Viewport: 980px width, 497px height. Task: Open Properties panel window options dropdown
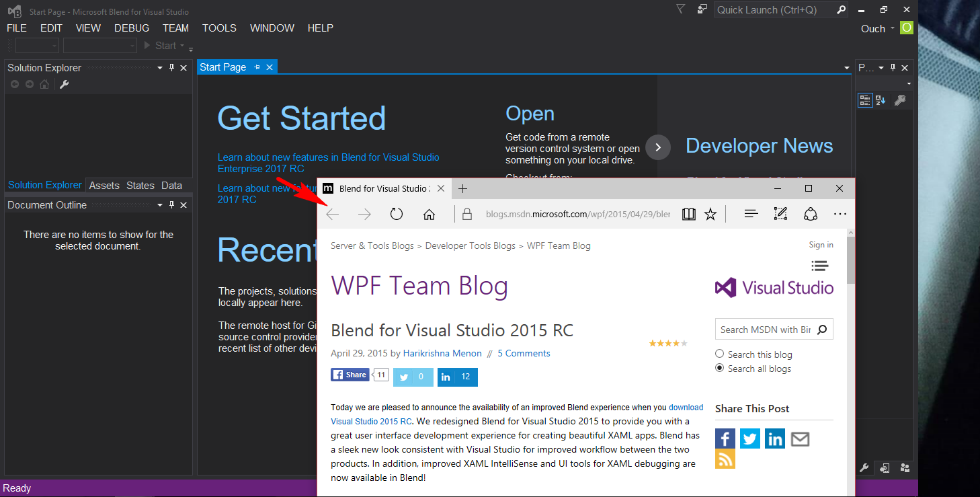882,68
